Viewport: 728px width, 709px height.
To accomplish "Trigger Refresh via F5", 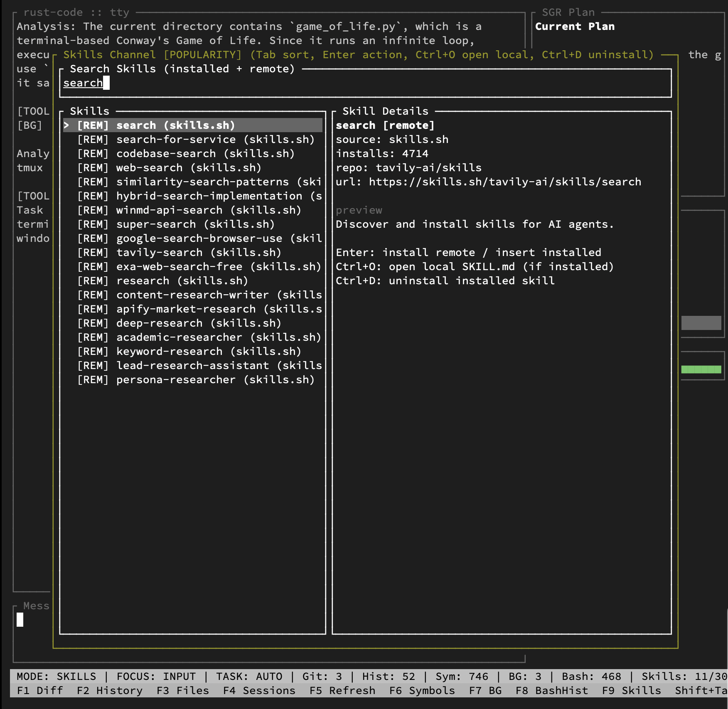I will (342, 690).
